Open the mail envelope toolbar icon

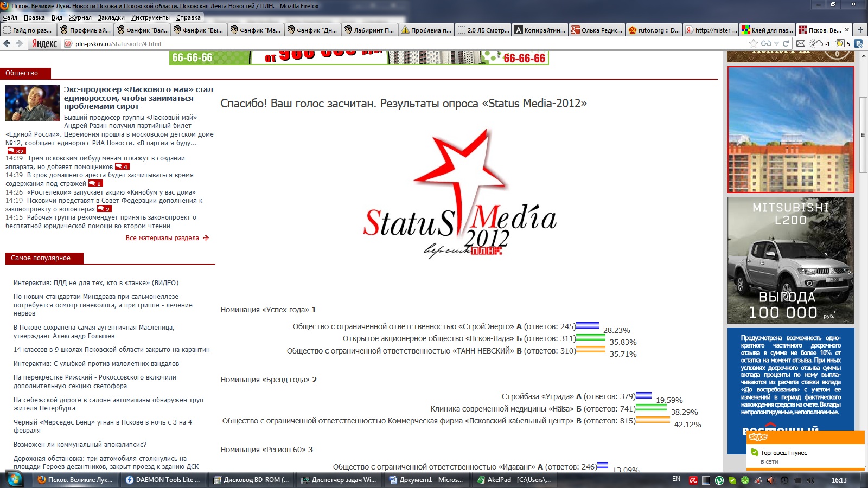point(801,43)
